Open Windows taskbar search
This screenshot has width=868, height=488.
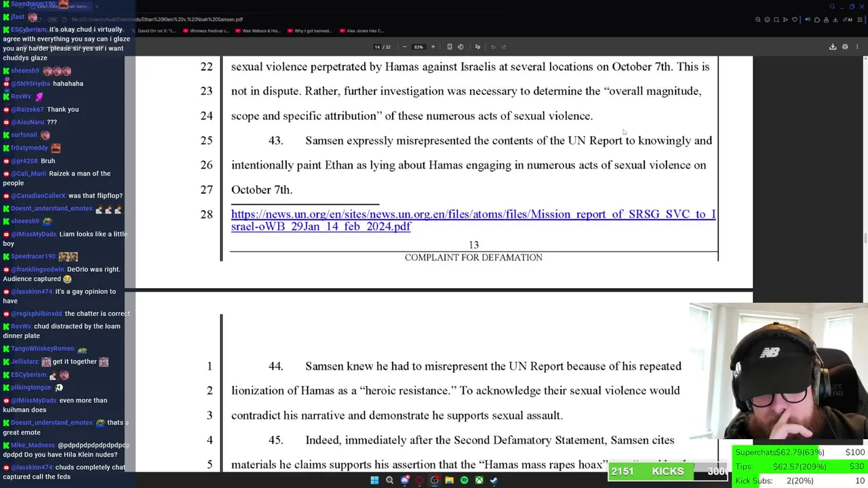point(389,481)
